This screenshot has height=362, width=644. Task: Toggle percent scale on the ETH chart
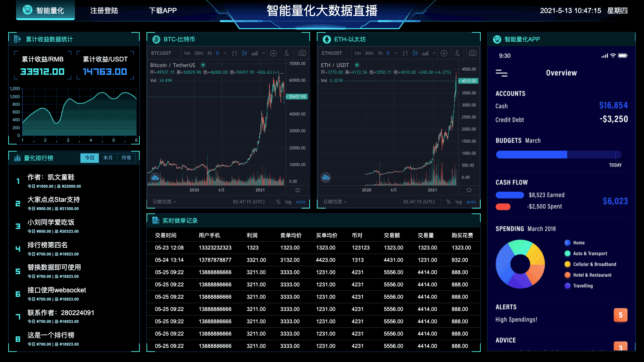pyautogui.click(x=448, y=202)
